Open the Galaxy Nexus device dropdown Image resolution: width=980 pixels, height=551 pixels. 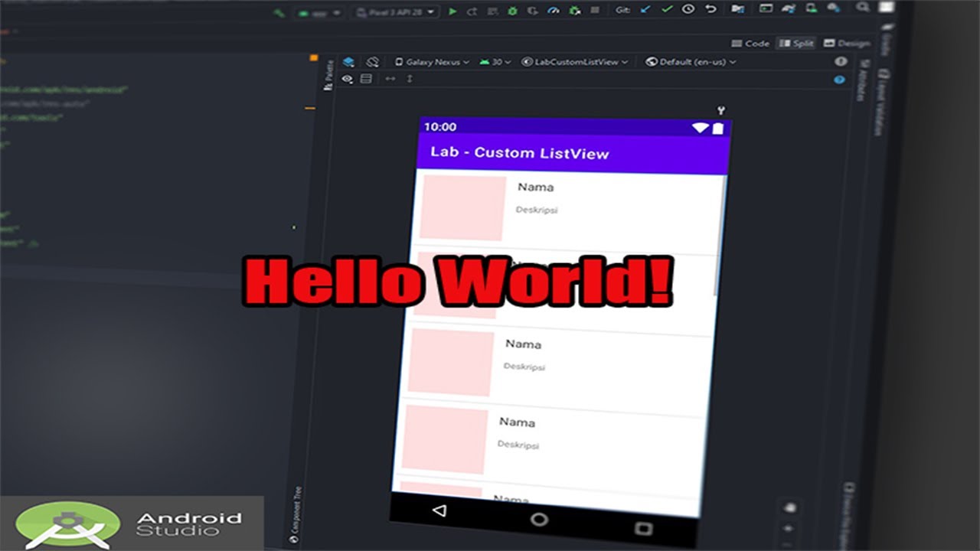[432, 62]
